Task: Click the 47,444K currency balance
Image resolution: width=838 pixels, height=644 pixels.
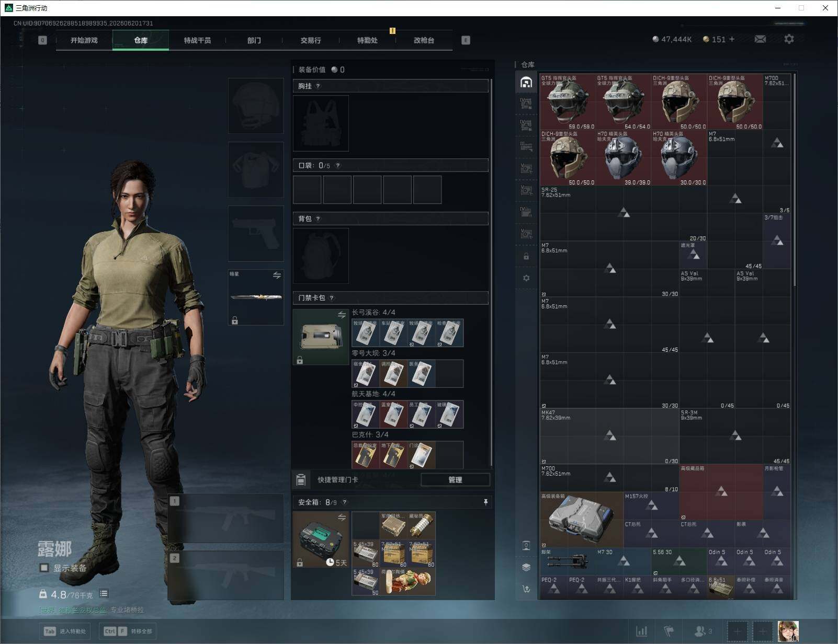Action: (672, 39)
